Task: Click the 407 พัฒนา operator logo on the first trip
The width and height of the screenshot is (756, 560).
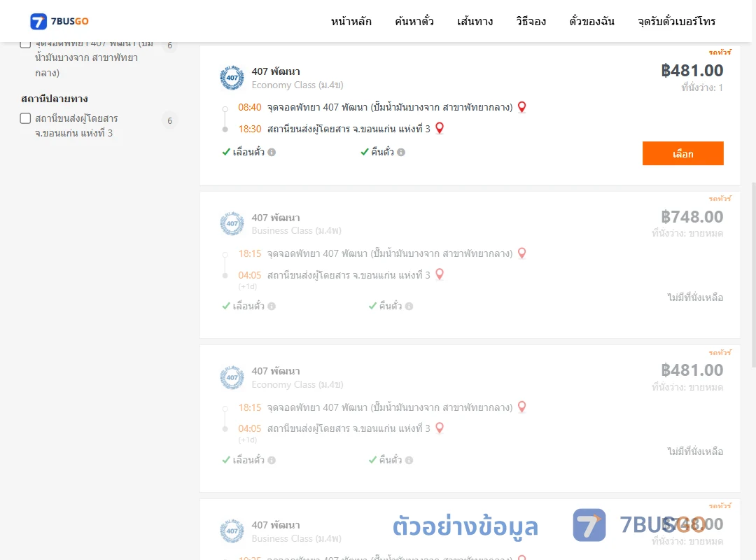Action: coord(232,78)
